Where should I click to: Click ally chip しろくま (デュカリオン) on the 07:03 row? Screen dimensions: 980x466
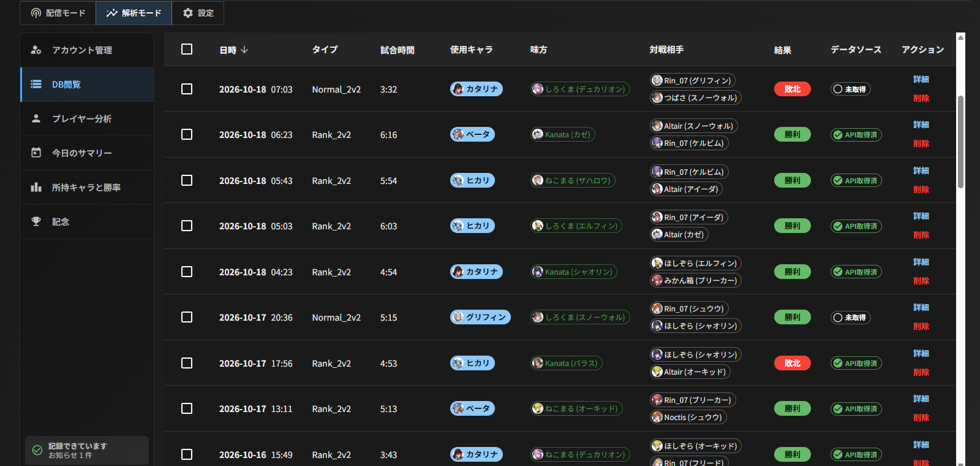(580, 89)
